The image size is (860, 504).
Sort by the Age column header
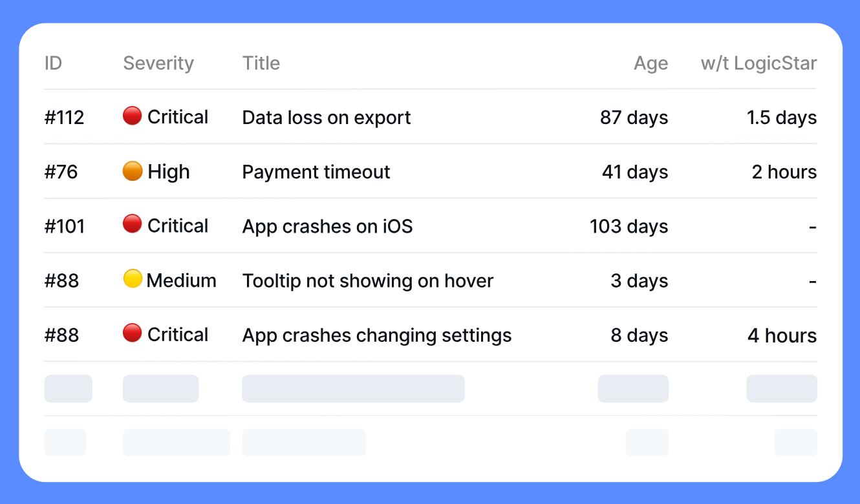click(650, 63)
